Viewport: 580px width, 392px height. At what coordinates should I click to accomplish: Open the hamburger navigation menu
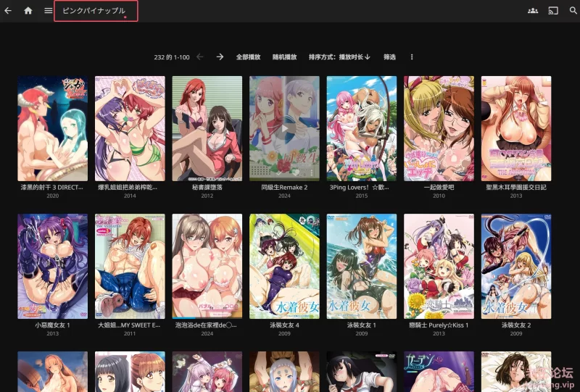[x=48, y=11]
